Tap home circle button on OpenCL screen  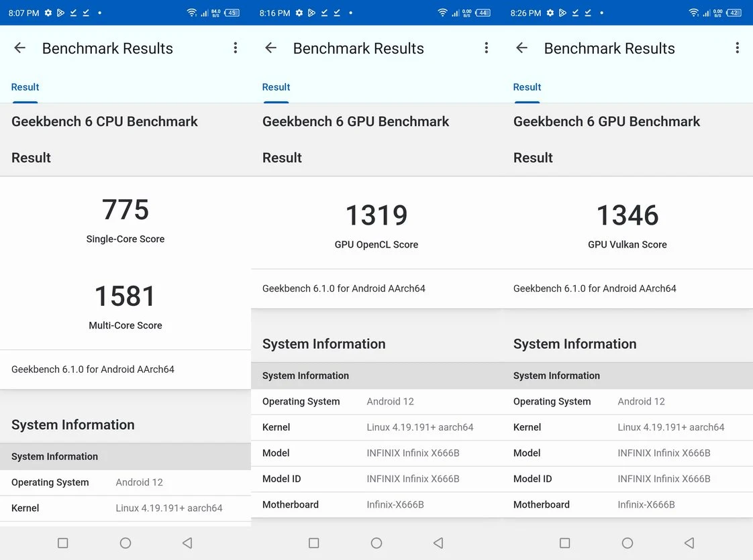click(376, 543)
